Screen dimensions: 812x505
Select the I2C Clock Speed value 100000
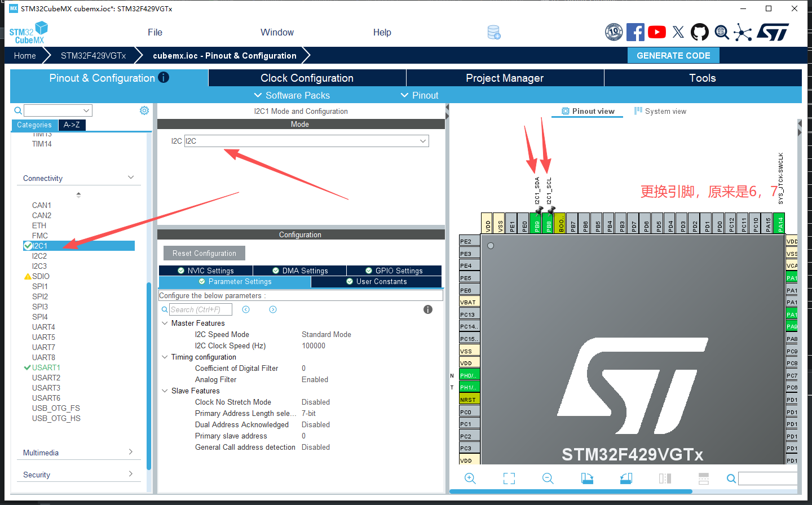(x=314, y=345)
